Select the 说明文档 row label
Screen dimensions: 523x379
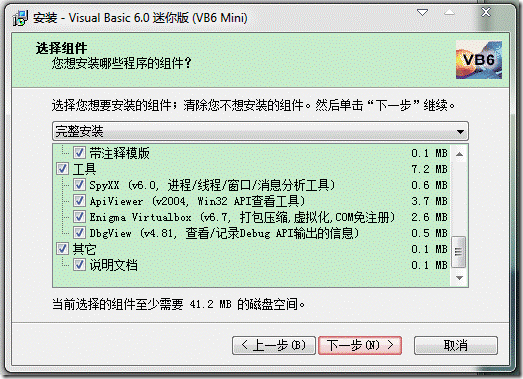pos(113,265)
